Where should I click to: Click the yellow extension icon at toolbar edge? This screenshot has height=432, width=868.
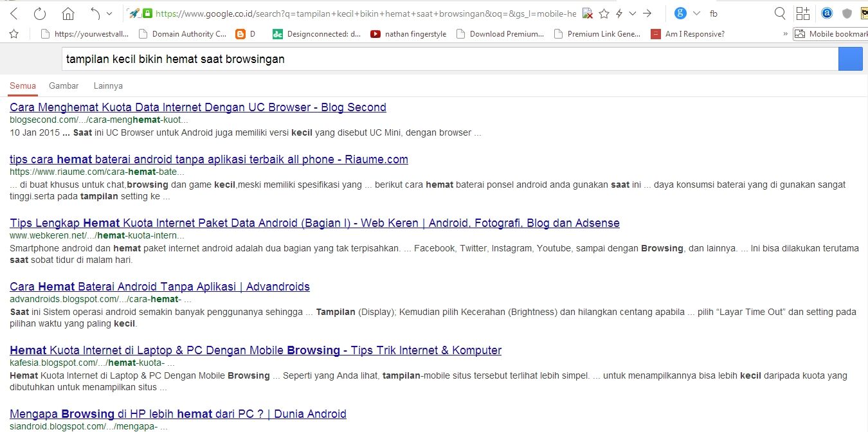[x=864, y=14]
